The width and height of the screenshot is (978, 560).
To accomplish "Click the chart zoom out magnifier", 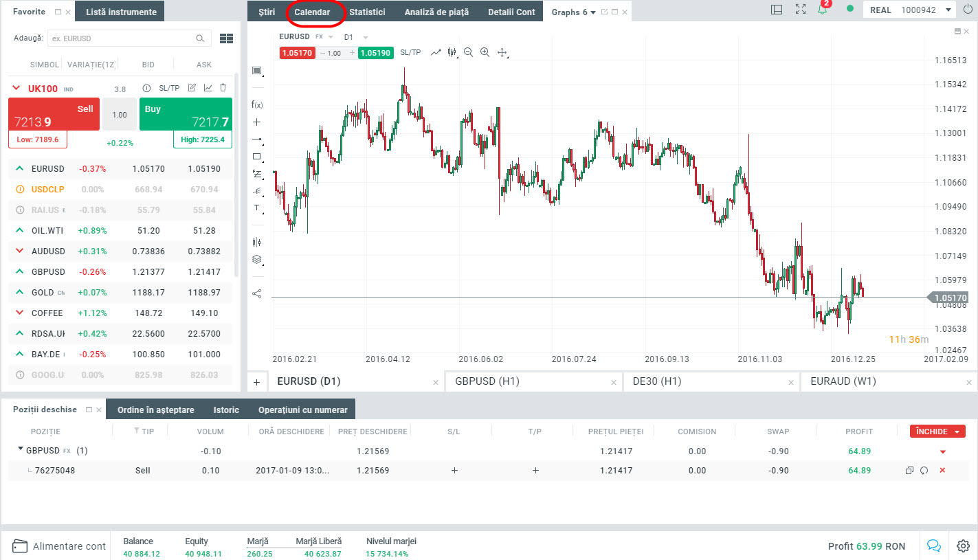I will tap(469, 52).
